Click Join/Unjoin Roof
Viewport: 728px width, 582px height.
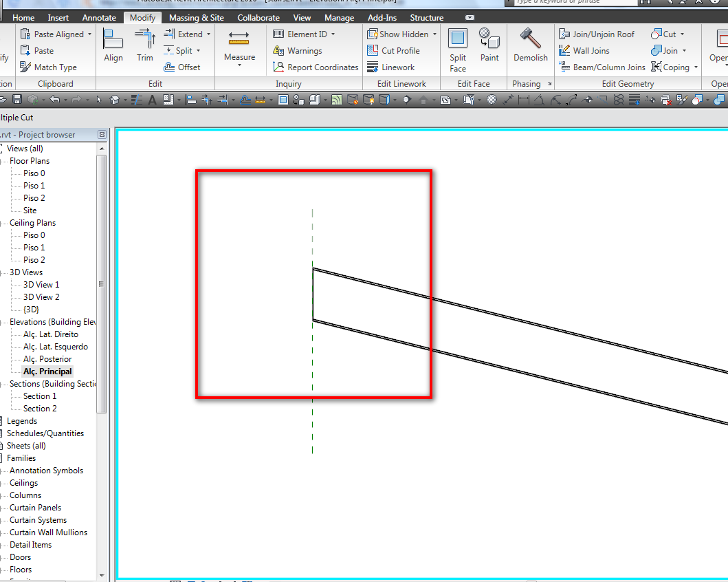click(597, 34)
